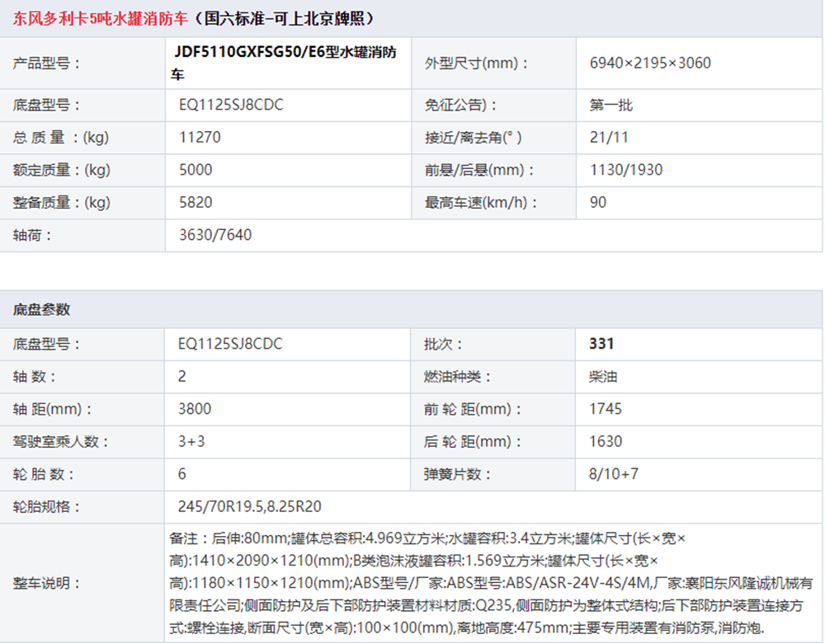Screen dimensions: 825x644
Task: Click the 批次 label
Action: [443, 345]
